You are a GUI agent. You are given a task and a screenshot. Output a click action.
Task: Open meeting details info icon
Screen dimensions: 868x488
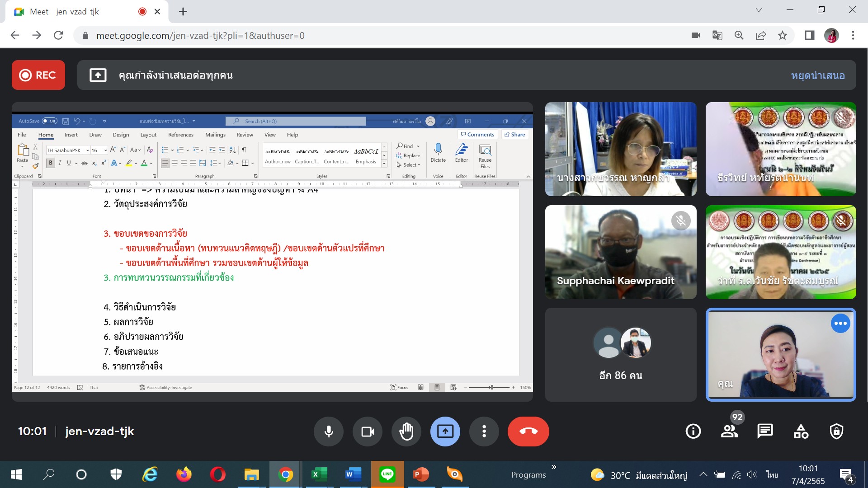coord(693,432)
